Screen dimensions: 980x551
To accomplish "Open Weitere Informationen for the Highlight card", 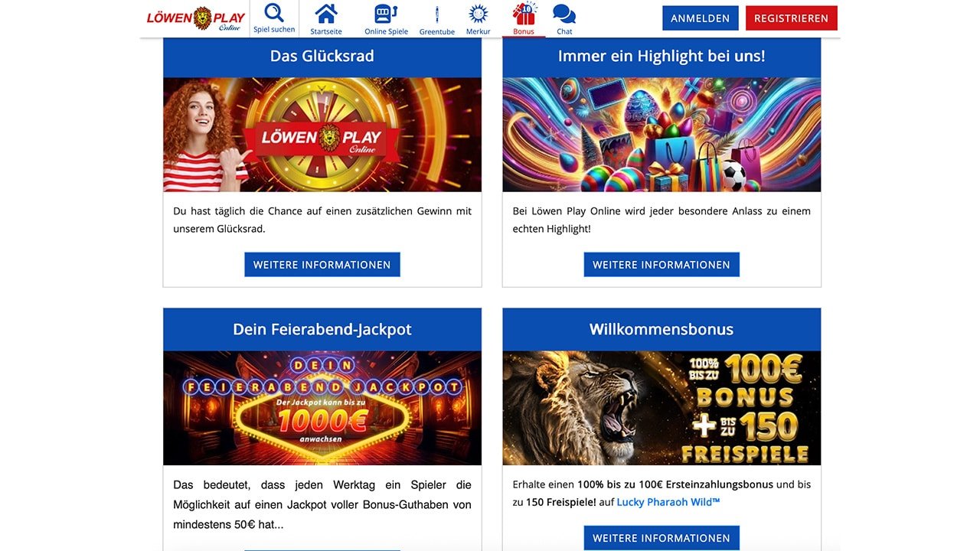I will coord(661,264).
